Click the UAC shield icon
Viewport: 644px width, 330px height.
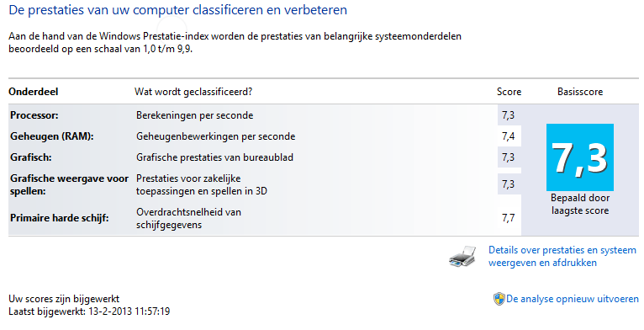[499, 299]
